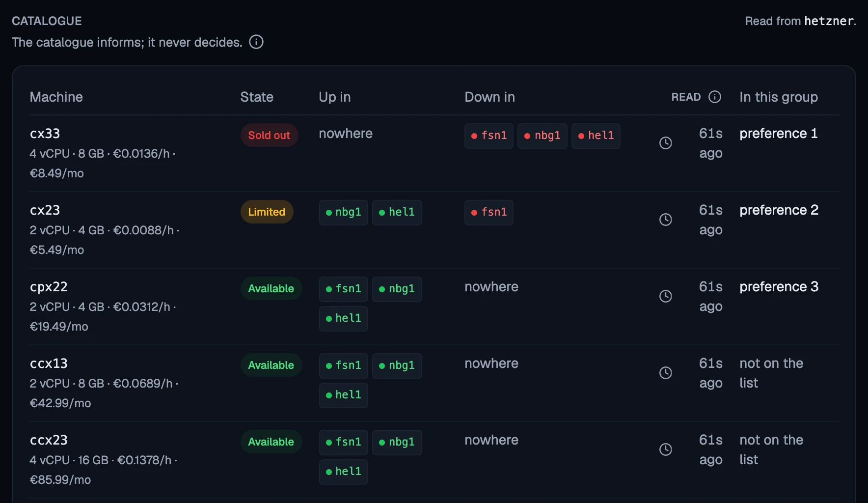Image resolution: width=868 pixels, height=503 pixels.
Task: Click clock icon in cx33 row
Action: click(x=665, y=143)
